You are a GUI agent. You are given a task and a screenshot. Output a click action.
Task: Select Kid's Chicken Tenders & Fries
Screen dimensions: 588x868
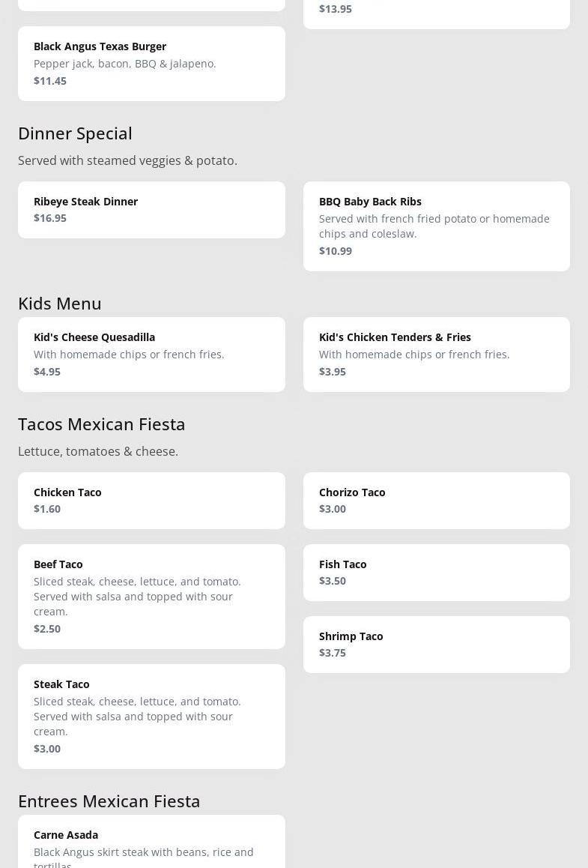click(x=436, y=354)
